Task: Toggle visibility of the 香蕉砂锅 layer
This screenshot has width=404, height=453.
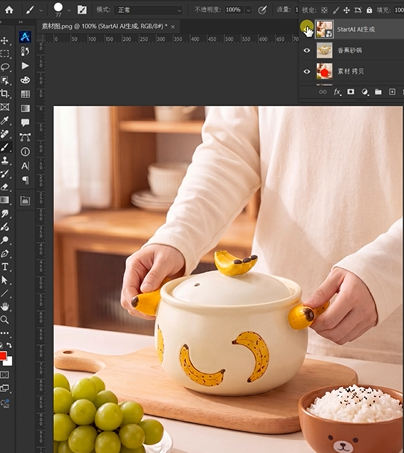Action: (307, 50)
